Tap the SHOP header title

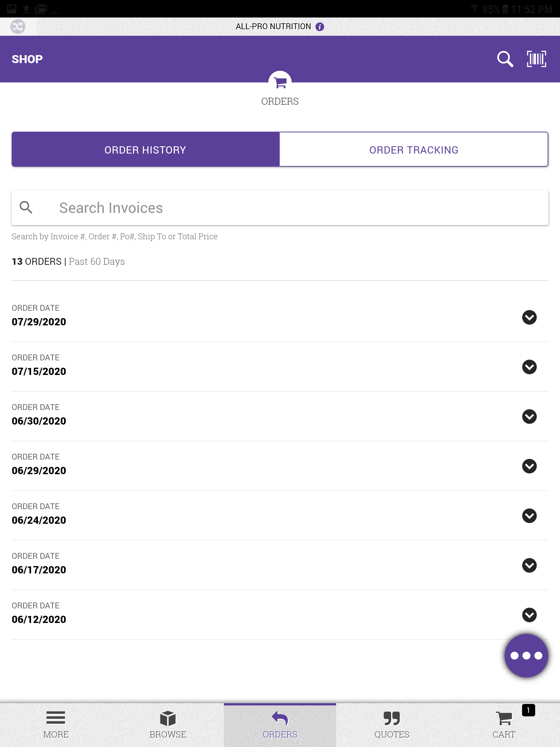(x=27, y=59)
